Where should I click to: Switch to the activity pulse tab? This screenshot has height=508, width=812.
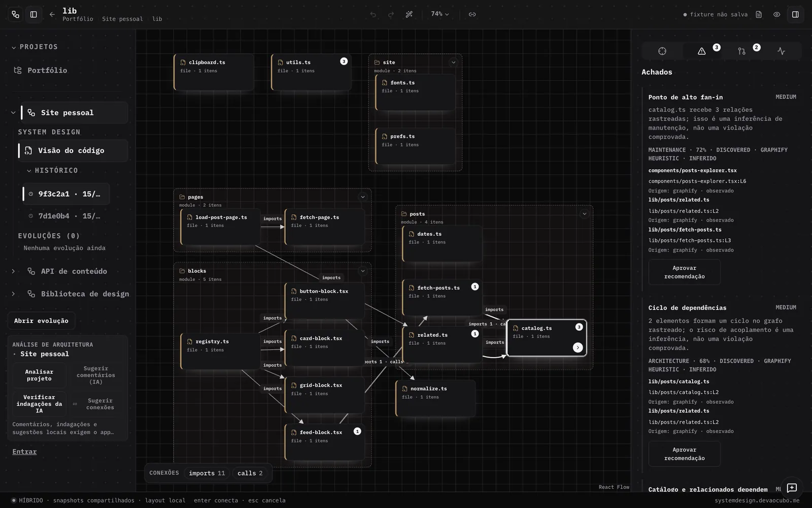coord(781,51)
